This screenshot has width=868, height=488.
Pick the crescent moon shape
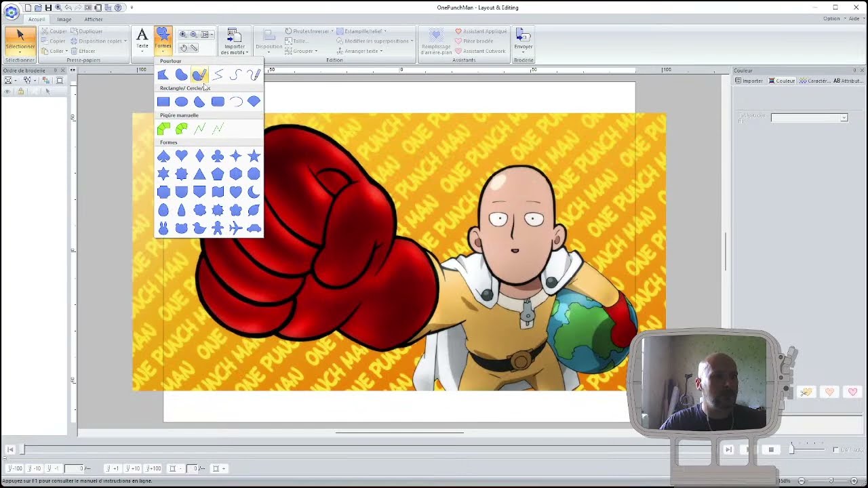pyautogui.click(x=254, y=192)
